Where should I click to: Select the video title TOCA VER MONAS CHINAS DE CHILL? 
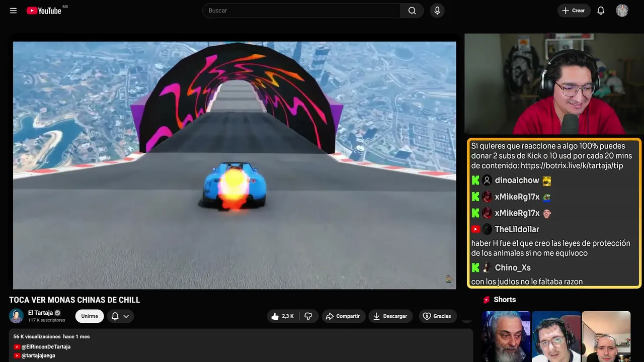pyautogui.click(x=74, y=300)
